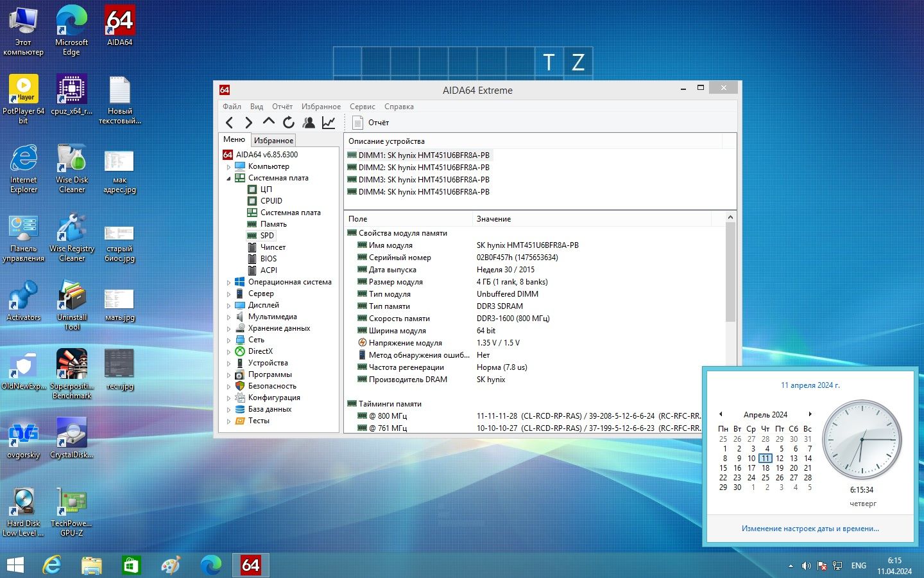
Task: Click the Отчёт report button in the toolbar
Action: 371,123
